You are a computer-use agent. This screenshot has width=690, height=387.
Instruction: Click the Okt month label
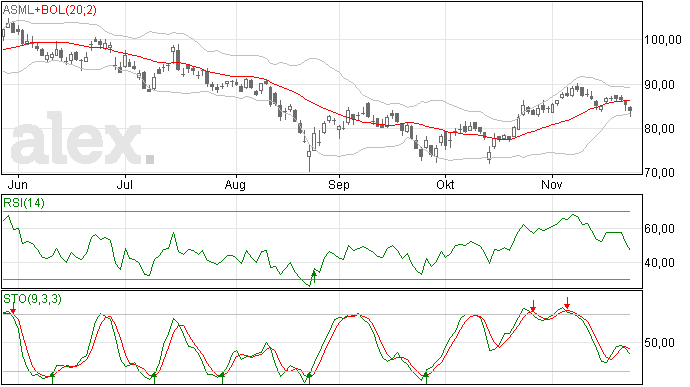click(x=445, y=184)
